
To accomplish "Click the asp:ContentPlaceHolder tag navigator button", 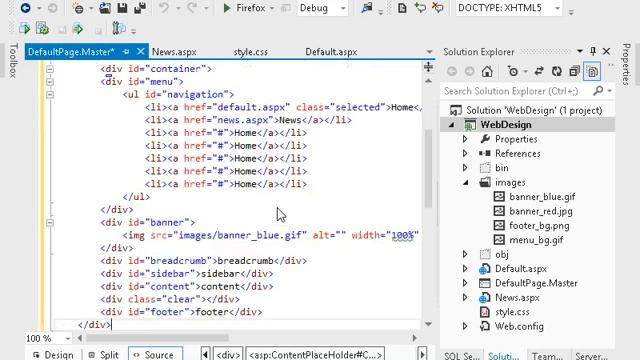I will 316,355.
